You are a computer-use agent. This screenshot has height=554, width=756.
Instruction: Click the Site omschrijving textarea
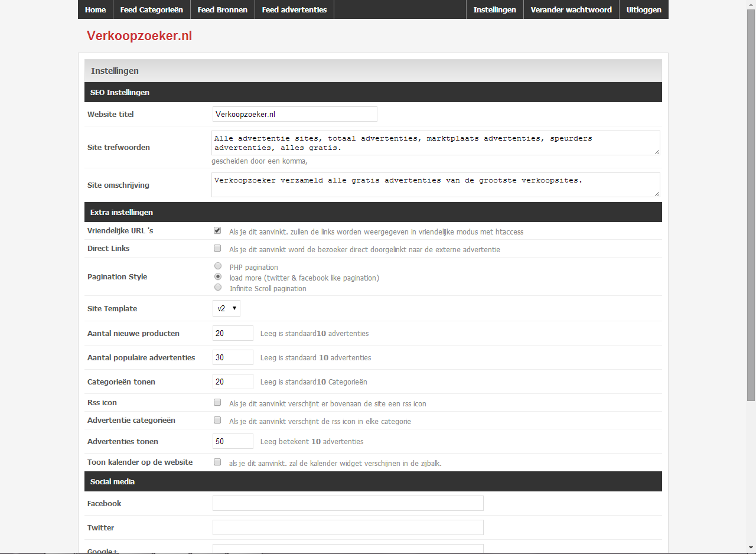point(436,185)
